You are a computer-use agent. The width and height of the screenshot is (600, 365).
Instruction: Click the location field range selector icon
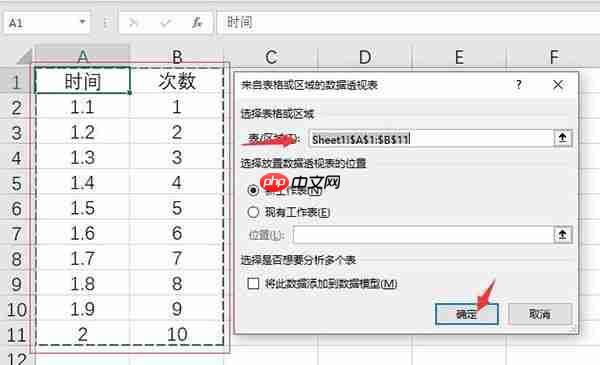point(562,235)
